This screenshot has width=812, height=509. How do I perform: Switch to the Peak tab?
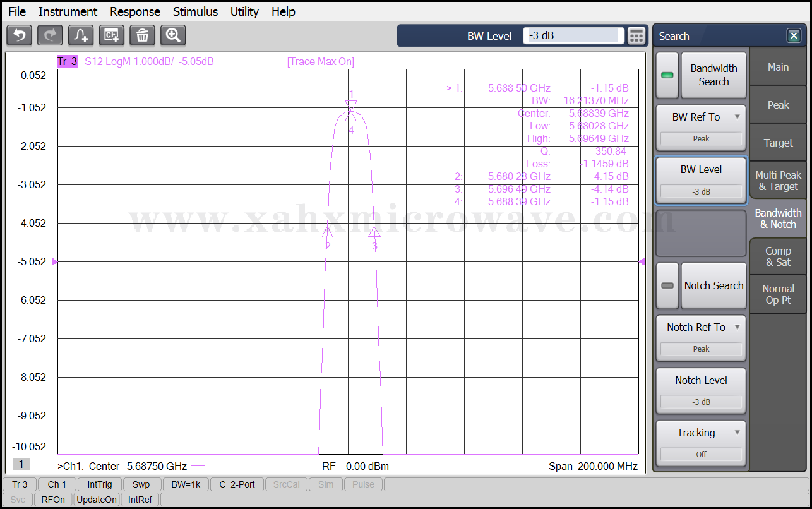[x=778, y=105]
